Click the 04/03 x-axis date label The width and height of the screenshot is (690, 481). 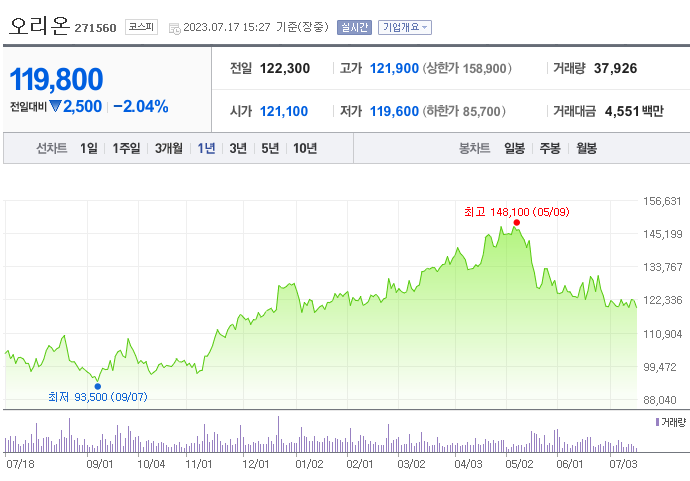point(468,464)
